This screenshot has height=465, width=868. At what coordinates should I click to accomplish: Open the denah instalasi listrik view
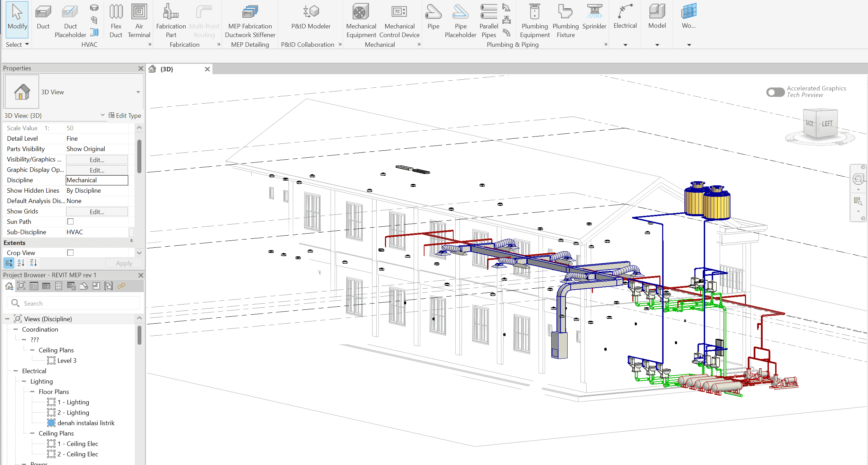(x=86, y=423)
